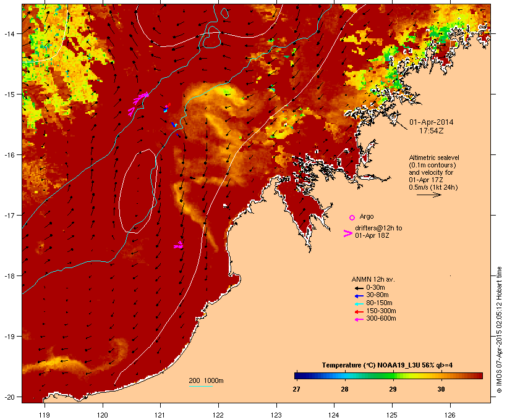The image size is (507, 420).
Task: Click the latitude label -16
Action: coord(9,155)
